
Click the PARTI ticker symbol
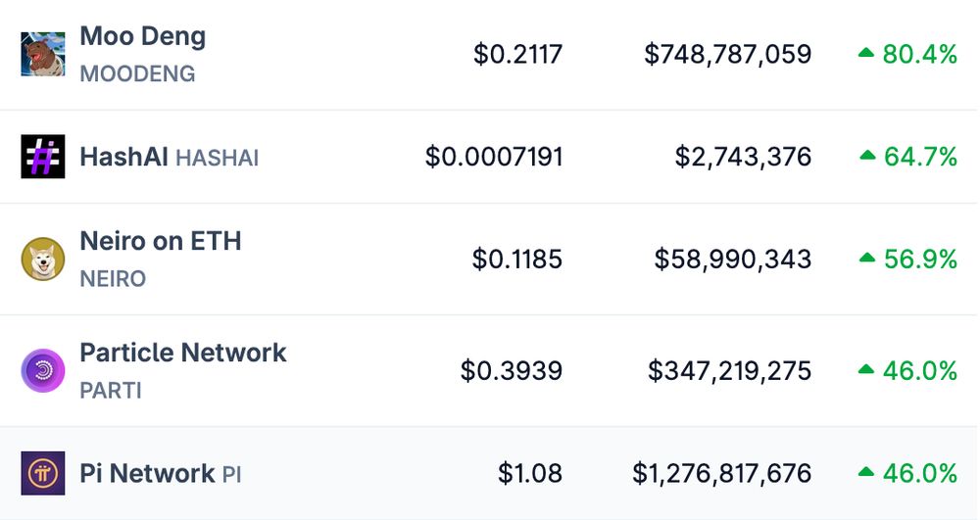pyautogui.click(x=111, y=391)
